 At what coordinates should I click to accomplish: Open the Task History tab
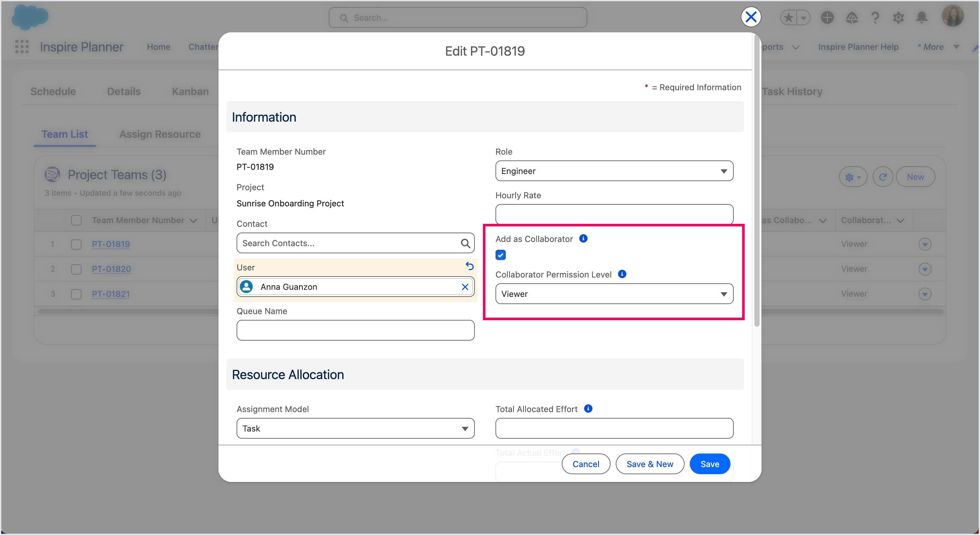793,92
